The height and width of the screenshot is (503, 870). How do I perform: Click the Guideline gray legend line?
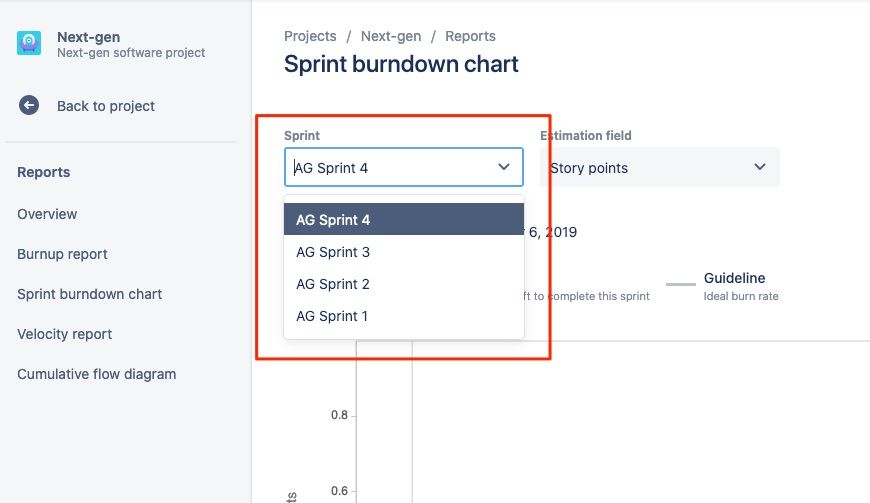(680, 284)
